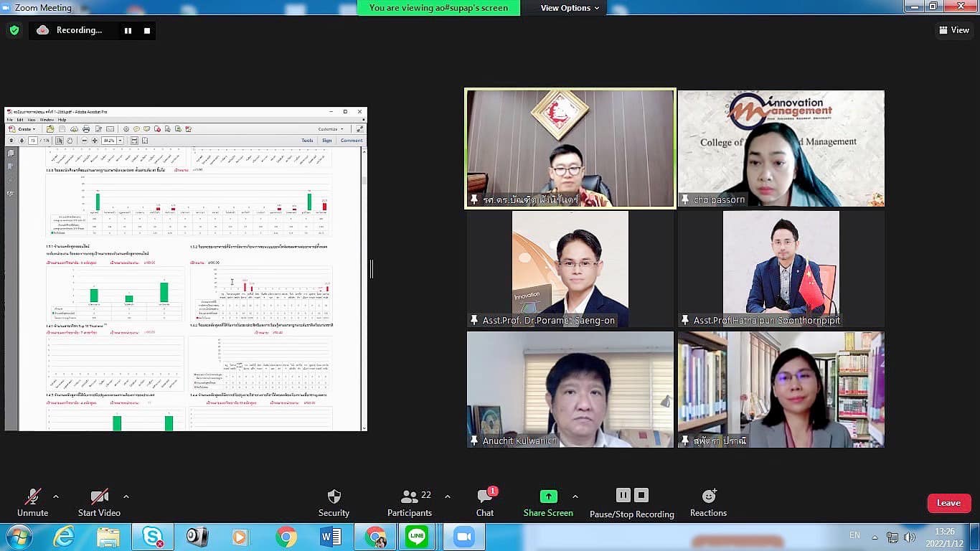Expand video options arrow beside Start Video

pyautogui.click(x=126, y=496)
